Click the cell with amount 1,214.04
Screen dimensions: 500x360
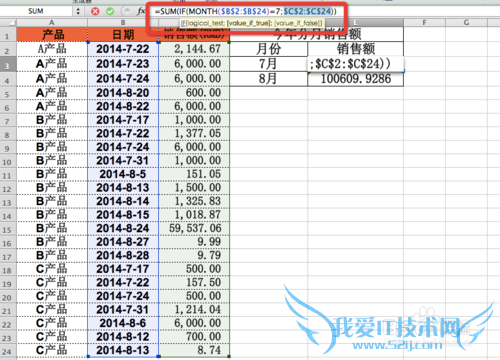[194, 310]
